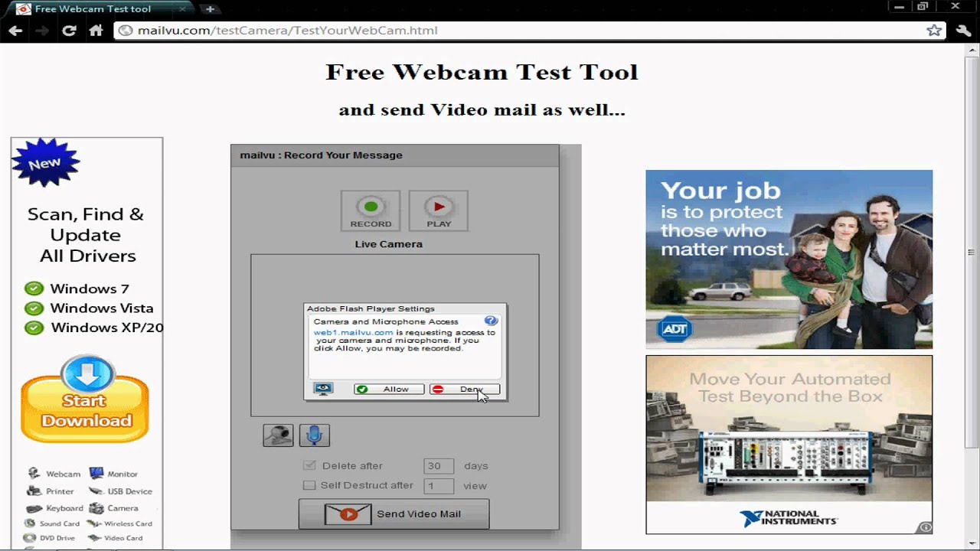
Task: Click the Windows XP/20 driver text
Action: [107, 328]
